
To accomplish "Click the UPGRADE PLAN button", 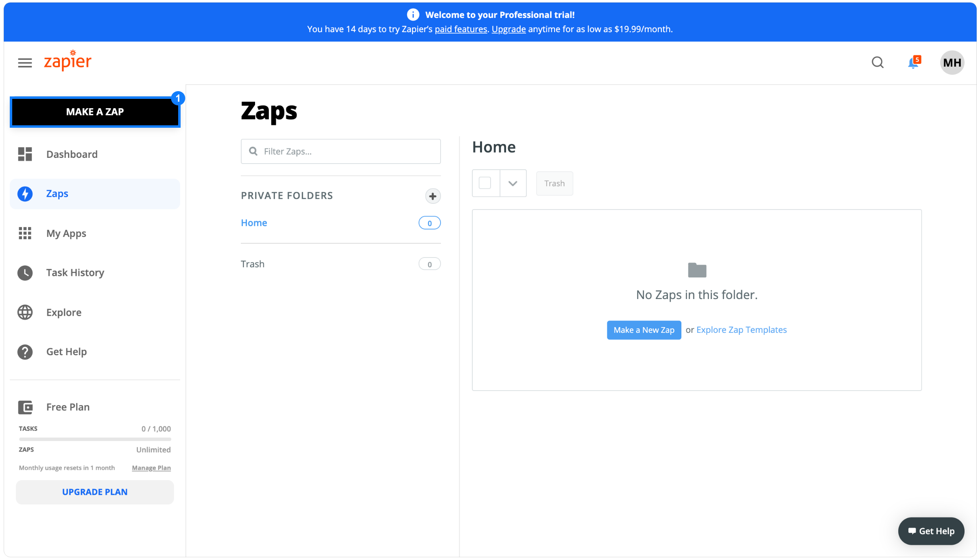I will click(x=95, y=492).
